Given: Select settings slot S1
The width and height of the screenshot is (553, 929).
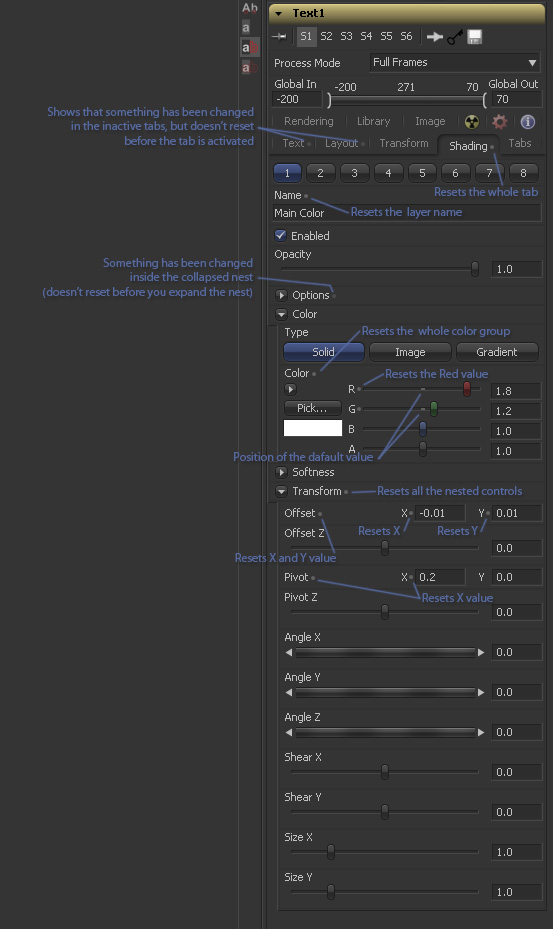Looking at the screenshot, I should pos(306,36).
